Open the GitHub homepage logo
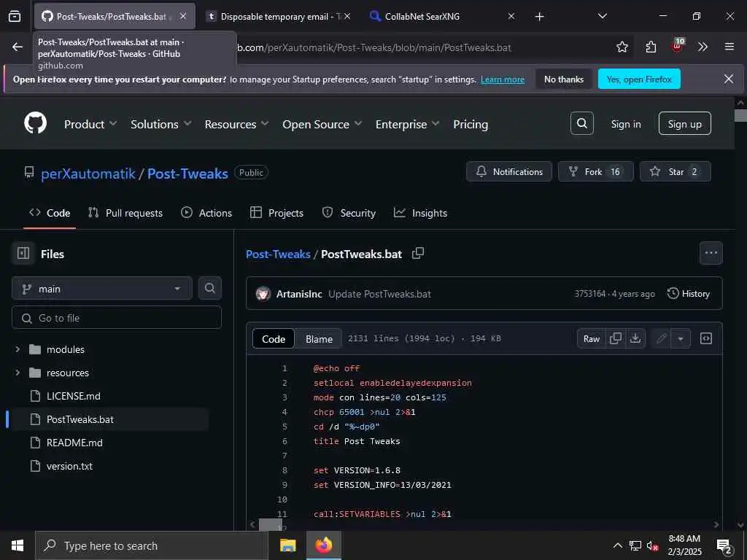Viewport: 747px width, 560px height. [x=36, y=123]
